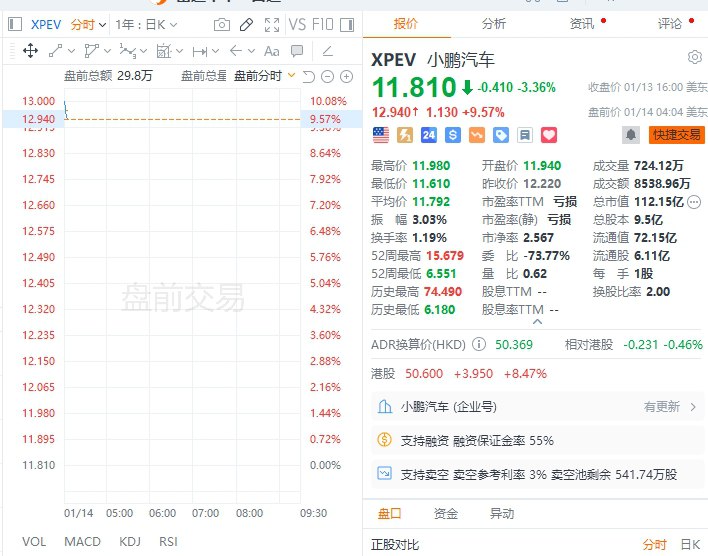This screenshot has height=556, width=708.
Task: Select the wave pattern drawing tool
Action: 128,51
